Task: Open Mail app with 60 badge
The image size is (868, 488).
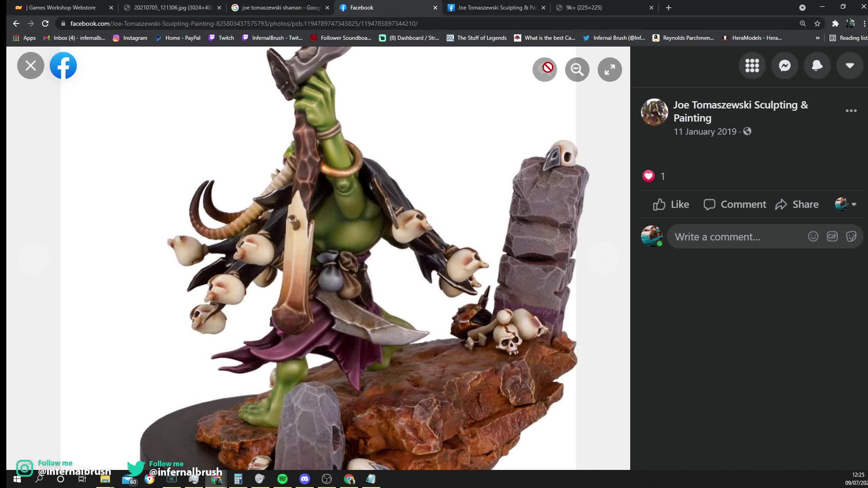Action: (128, 479)
